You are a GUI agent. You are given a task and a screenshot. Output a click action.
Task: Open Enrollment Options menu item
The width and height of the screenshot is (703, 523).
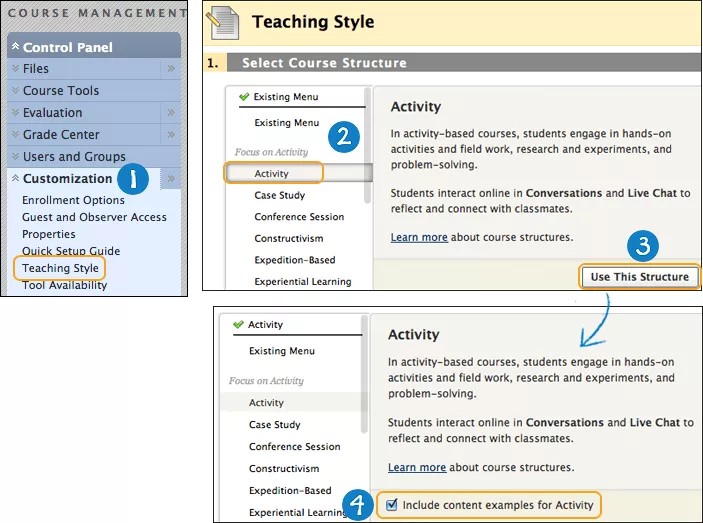tap(73, 200)
